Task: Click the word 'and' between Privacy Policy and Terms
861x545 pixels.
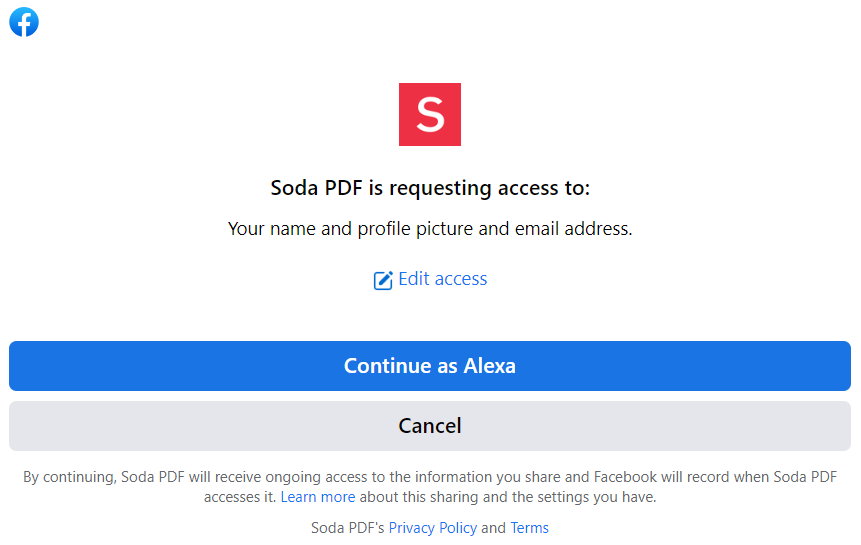Action: [x=493, y=527]
